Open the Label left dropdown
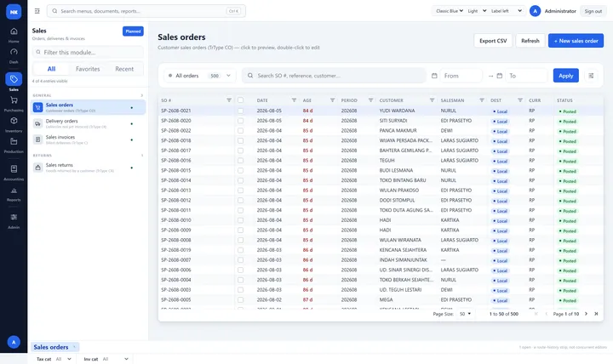Screen dimensions: 613x364 click(x=507, y=11)
